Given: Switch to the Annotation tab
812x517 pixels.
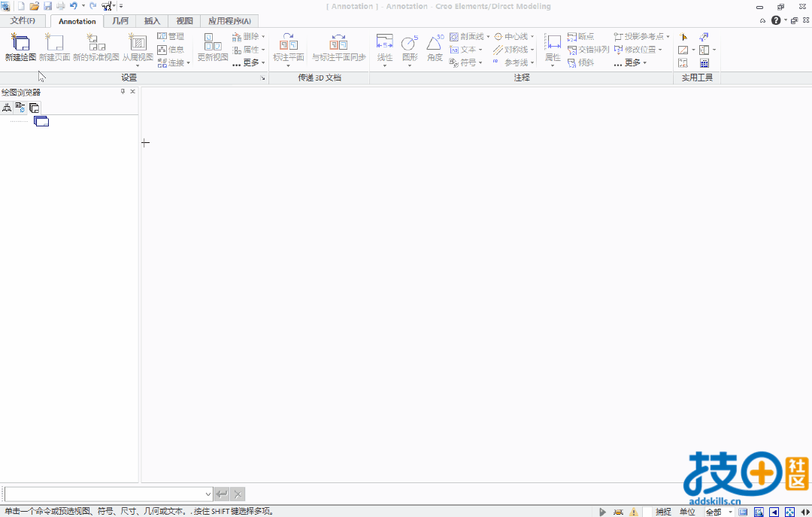Looking at the screenshot, I should click(x=77, y=21).
